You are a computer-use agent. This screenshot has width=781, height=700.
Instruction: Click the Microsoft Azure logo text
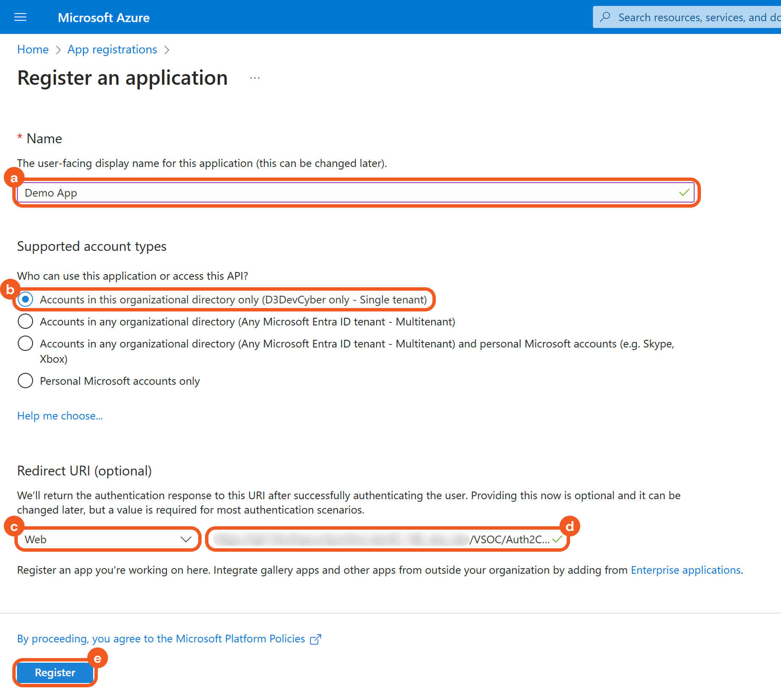coord(103,17)
